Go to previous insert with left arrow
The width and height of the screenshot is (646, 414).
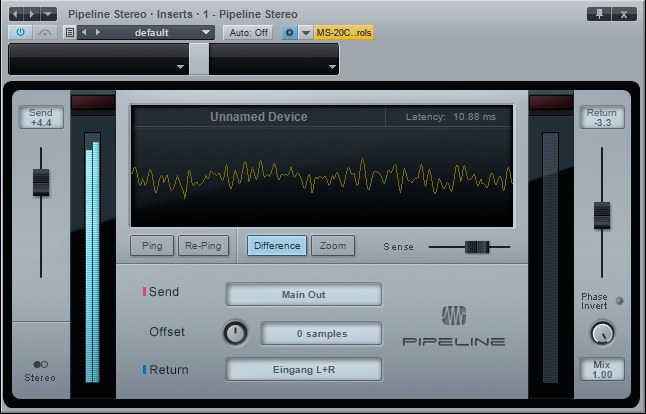tap(16, 14)
